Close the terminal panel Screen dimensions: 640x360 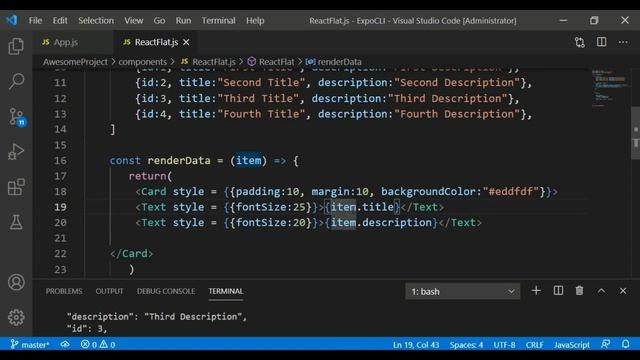(x=623, y=291)
